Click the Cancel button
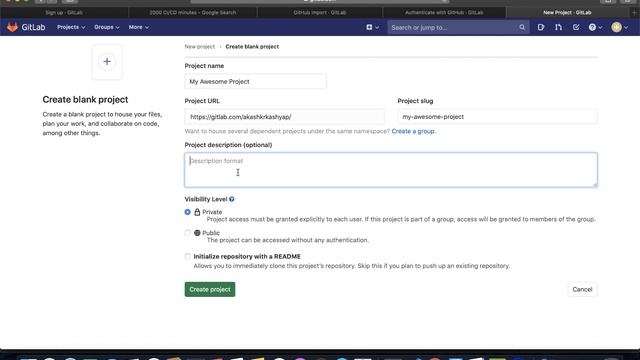 [582, 289]
